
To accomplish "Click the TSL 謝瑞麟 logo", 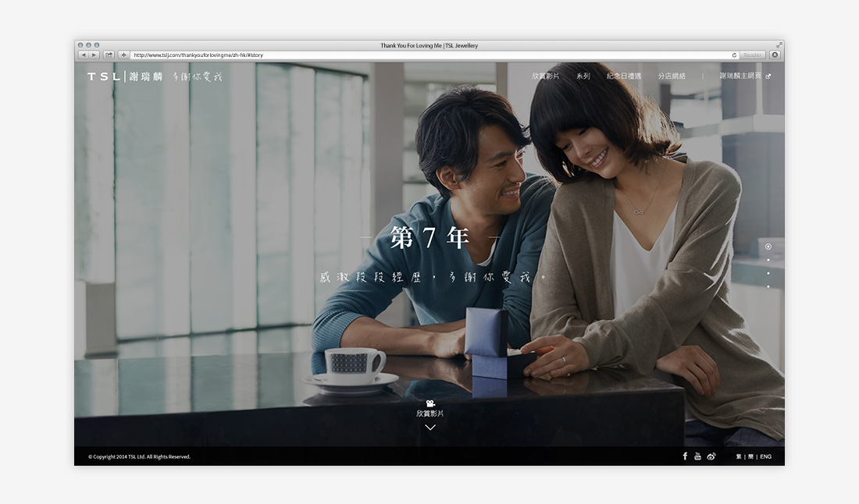I will (125, 76).
